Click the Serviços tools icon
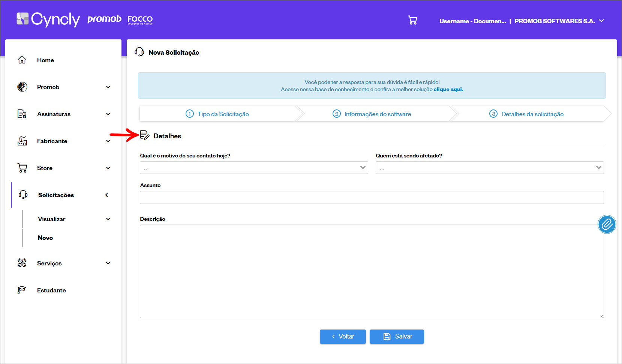 (22, 263)
